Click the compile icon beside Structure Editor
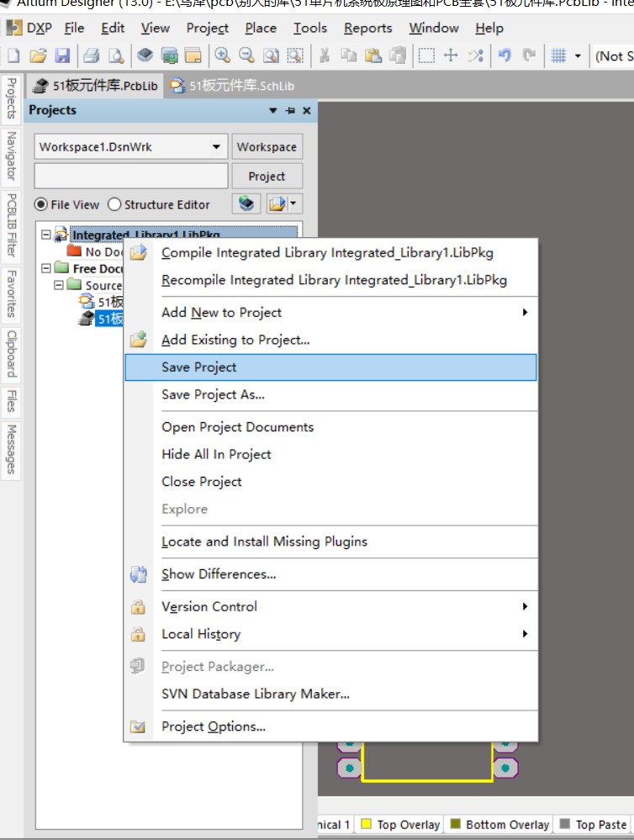Screen dimensions: 634x840 click(x=246, y=203)
